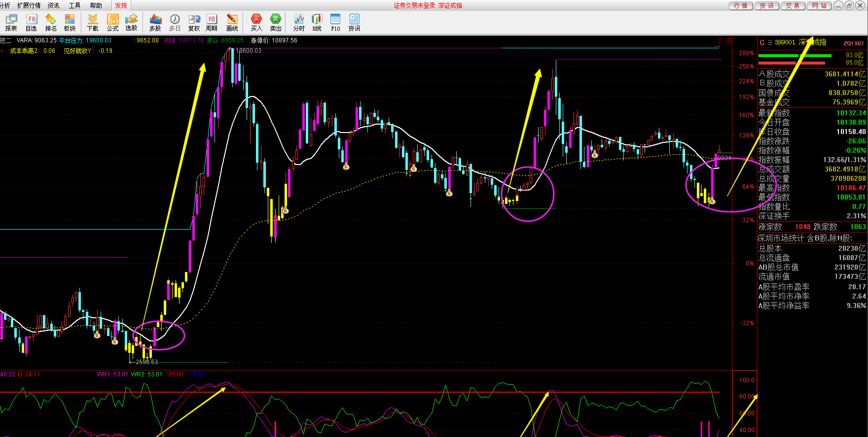Click the WR1: 53.01 indicator label
This screenshot has height=437, width=868.
(x=112, y=374)
